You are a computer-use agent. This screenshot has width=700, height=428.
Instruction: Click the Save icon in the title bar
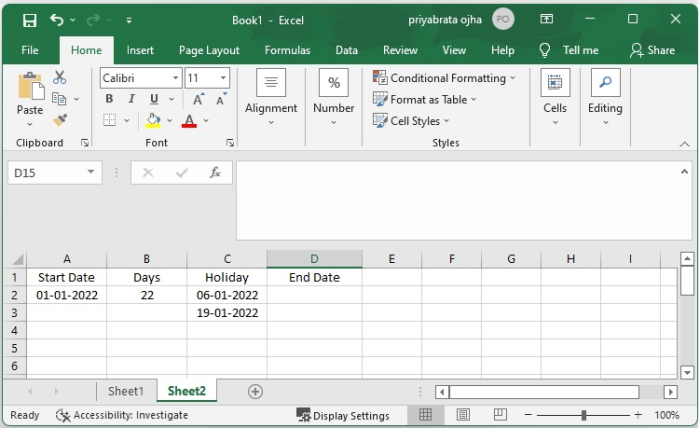point(29,20)
